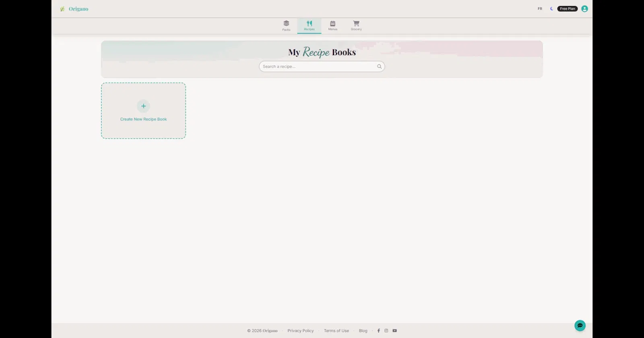The width and height of the screenshot is (644, 338).
Task: Visit the Blog link
Action: pyautogui.click(x=363, y=331)
